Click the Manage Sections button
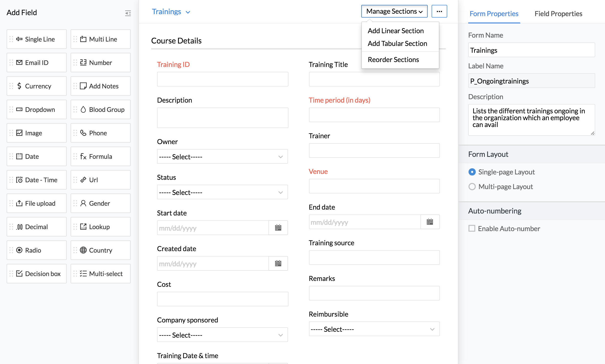 [394, 11]
